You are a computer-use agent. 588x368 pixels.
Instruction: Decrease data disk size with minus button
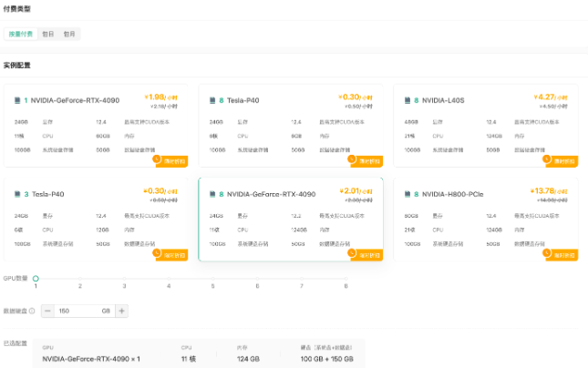pos(47,311)
